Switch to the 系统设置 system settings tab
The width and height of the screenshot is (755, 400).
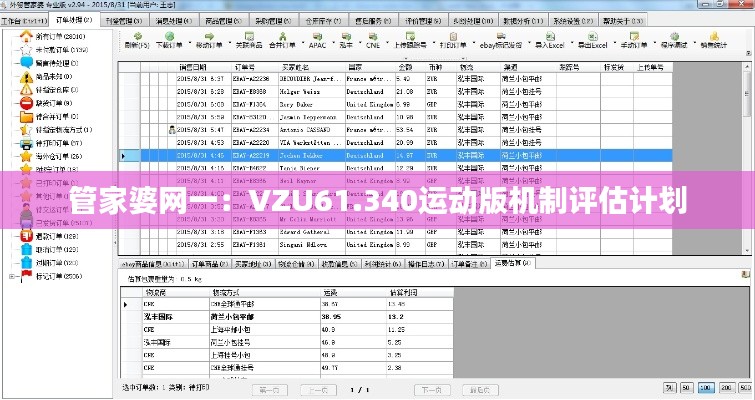click(573, 21)
